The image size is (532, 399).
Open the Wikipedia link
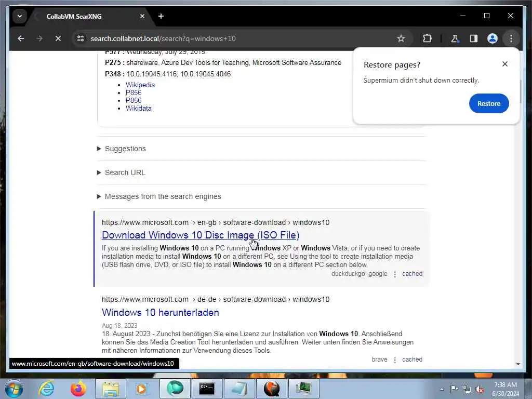(140, 85)
